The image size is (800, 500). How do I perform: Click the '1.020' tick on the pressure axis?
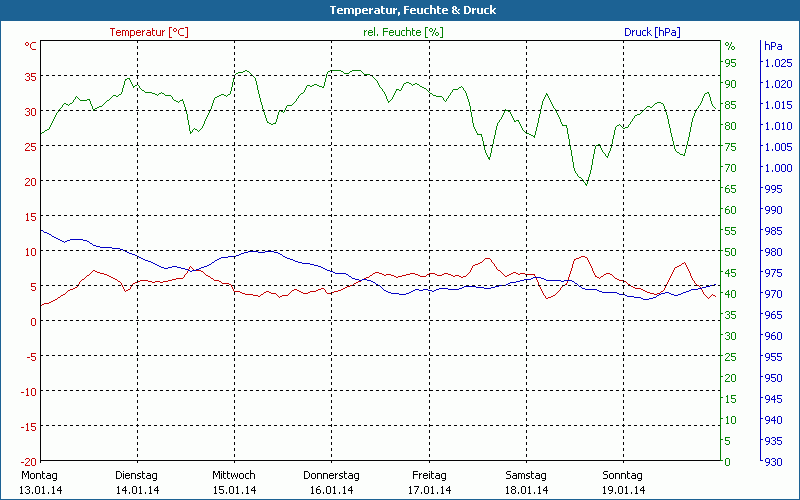[x=779, y=84]
